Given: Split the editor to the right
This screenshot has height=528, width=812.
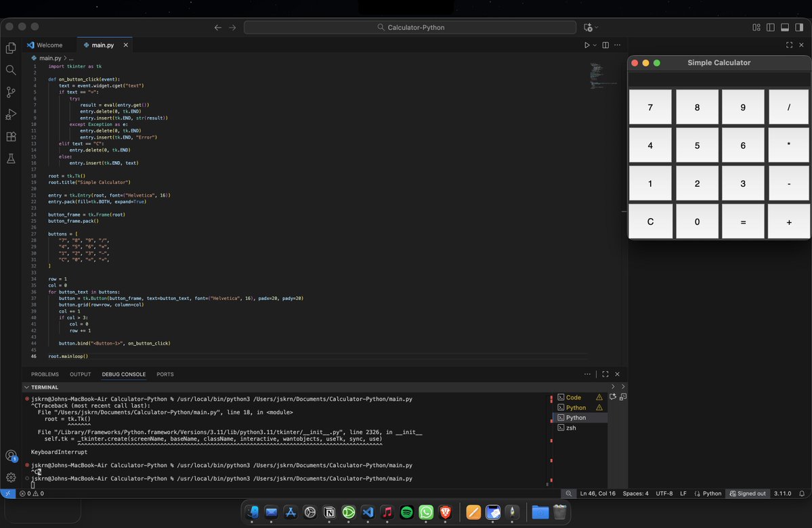Looking at the screenshot, I should tap(605, 45).
